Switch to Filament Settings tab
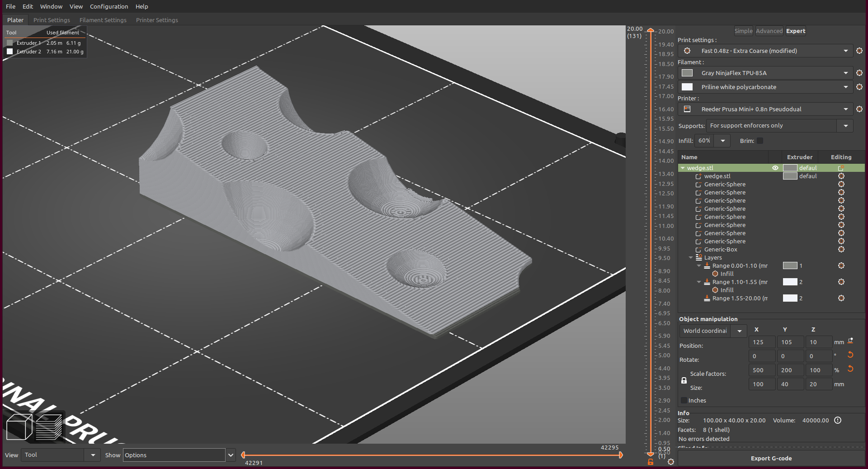Screen dimensions: 868x469 [103, 20]
